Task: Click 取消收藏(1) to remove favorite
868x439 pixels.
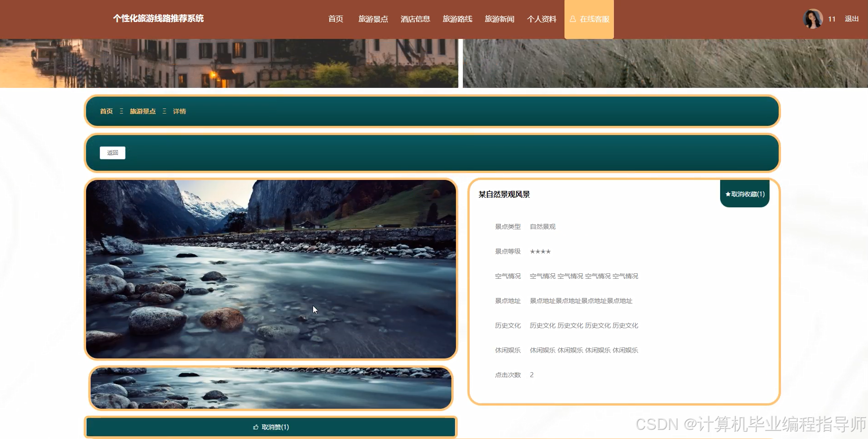Action: (745, 194)
